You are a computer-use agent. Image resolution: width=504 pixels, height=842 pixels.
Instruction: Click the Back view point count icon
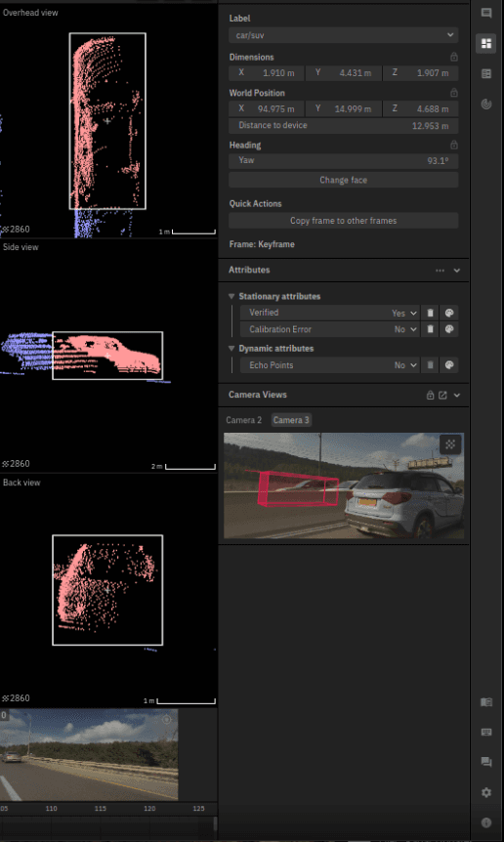point(5,698)
